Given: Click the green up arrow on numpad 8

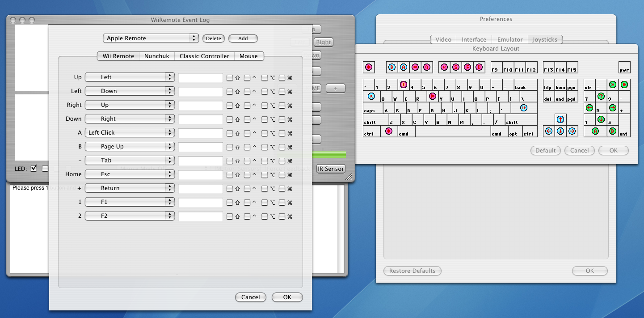Looking at the screenshot, I should pos(601,96).
